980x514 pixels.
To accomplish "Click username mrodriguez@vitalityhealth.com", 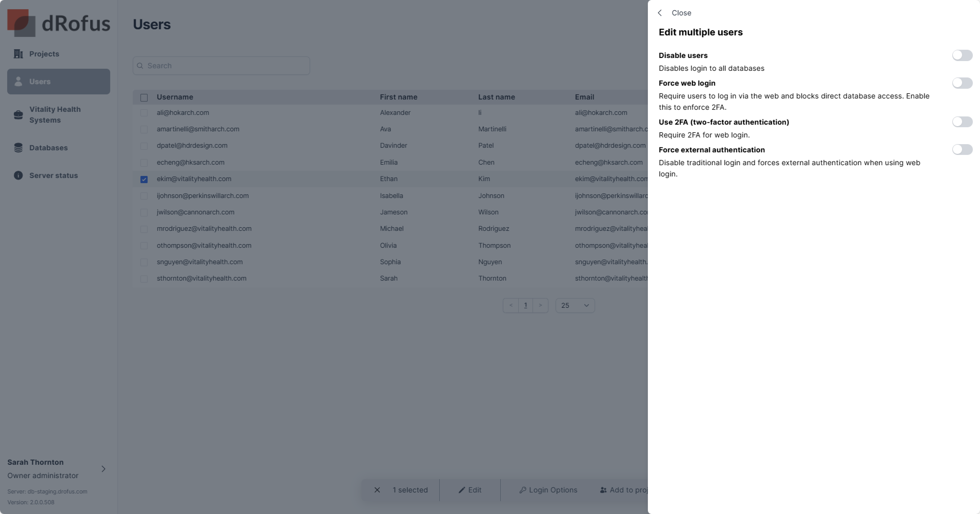I will (x=204, y=229).
